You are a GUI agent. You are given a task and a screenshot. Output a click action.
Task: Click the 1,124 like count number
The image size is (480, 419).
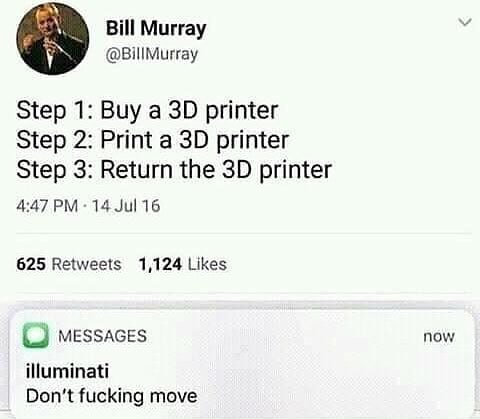160,265
